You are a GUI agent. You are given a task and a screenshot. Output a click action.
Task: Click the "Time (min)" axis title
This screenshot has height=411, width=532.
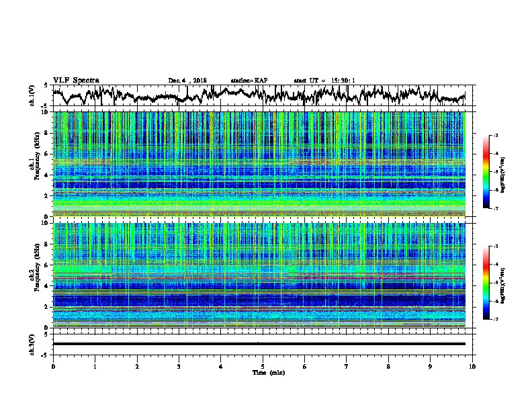269,373
